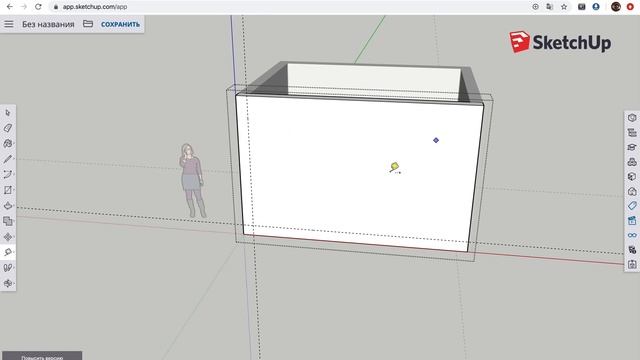Bookmark this page with the star
640x360 pixels.
564,7
